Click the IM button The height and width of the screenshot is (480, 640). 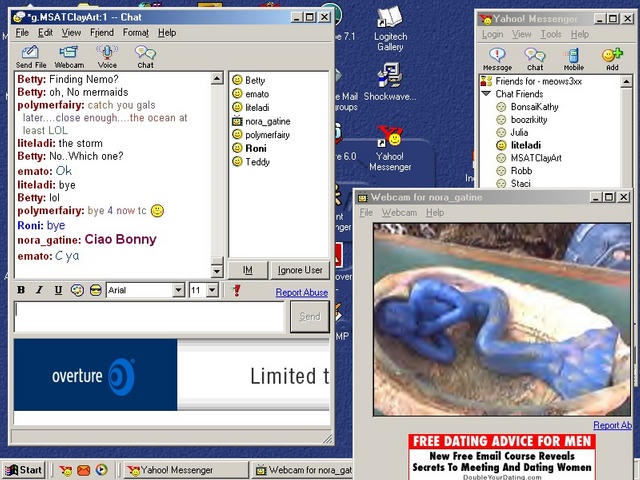(x=247, y=270)
